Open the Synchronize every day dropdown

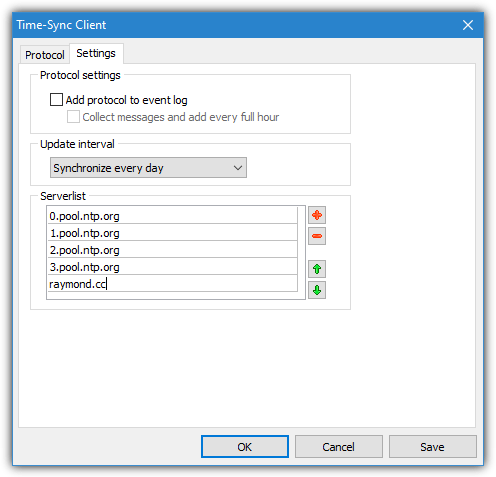coord(148,168)
